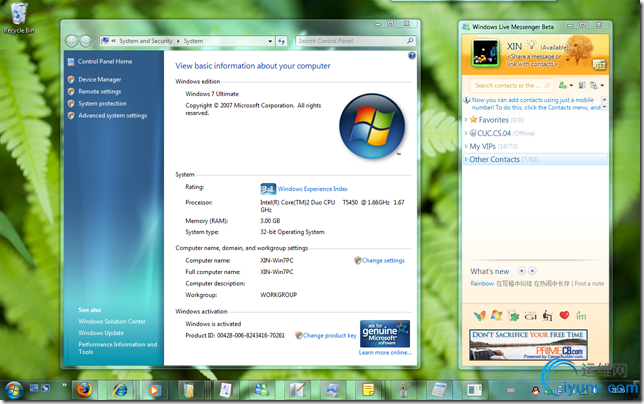
Task: Click the Add a contact icon
Action: [x=562, y=85]
